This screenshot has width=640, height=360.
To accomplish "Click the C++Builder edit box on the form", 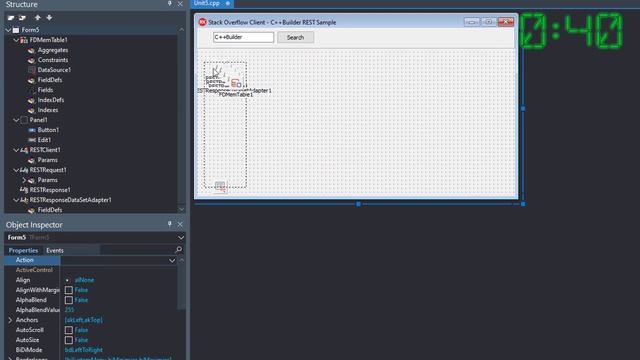I will [x=243, y=37].
